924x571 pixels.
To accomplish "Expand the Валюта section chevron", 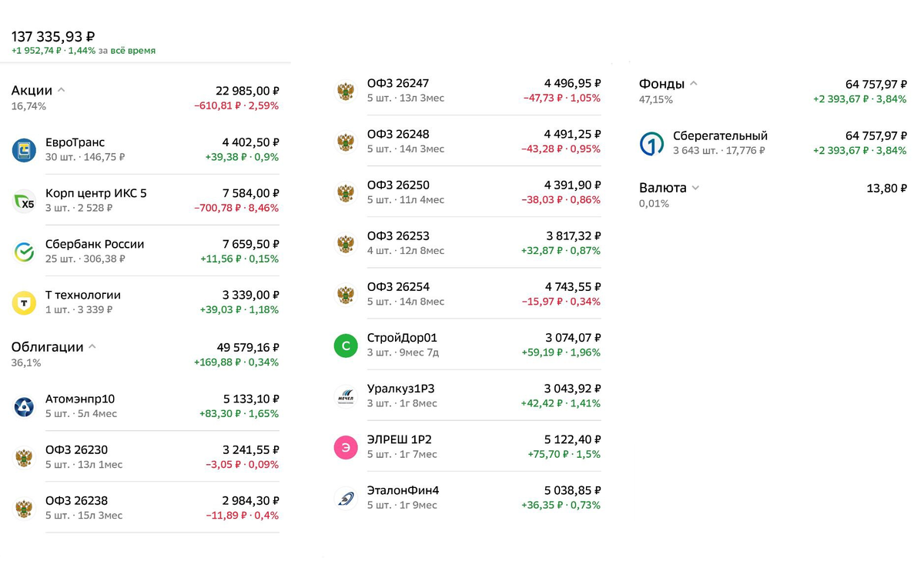I will pyautogui.click(x=695, y=188).
